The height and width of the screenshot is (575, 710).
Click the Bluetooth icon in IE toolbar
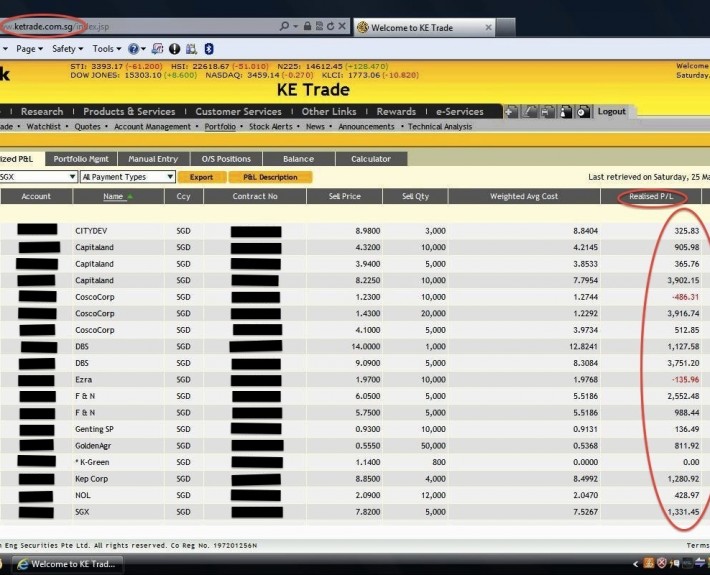[x=208, y=48]
